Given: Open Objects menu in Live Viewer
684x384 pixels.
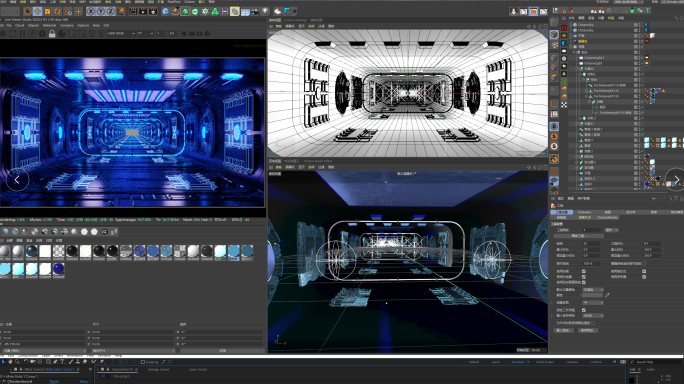Looking at the screenshot, I should [34, 25].
